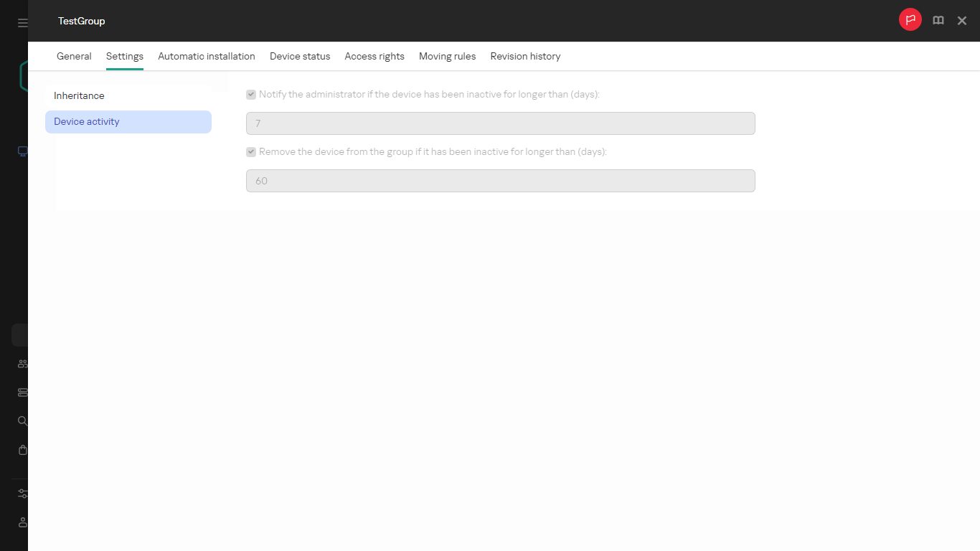
Task: Open notifications via the red flag icon
Action: [910, 19]
